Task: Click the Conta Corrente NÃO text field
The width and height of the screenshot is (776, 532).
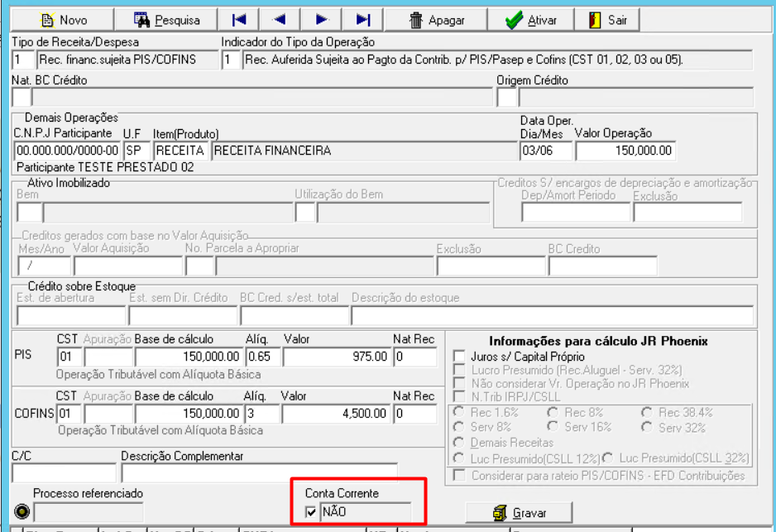Action: pyautogui.click(x=365, y=511)
